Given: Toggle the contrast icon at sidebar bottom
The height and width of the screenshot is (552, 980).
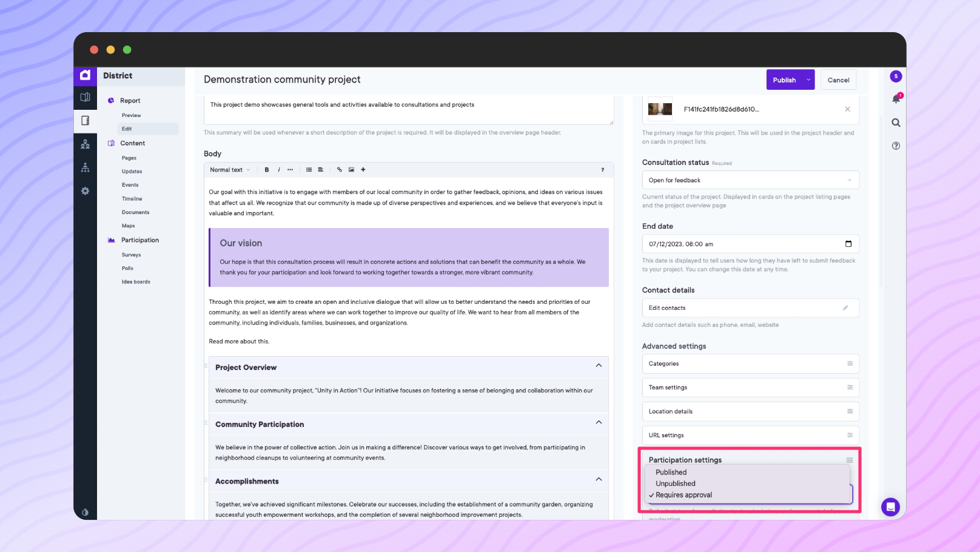Looking at the screenshot, I should [85, 512].
